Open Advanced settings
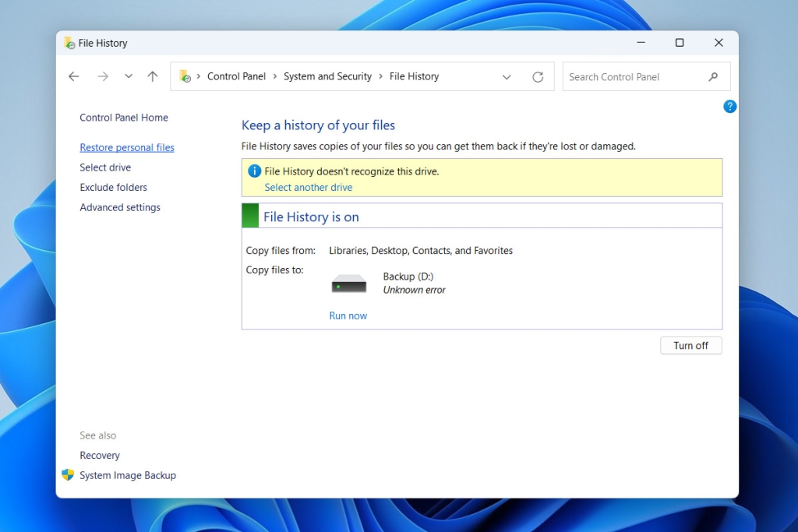The height and width of the screenshot is (532, 798). (x=120, y=207)
